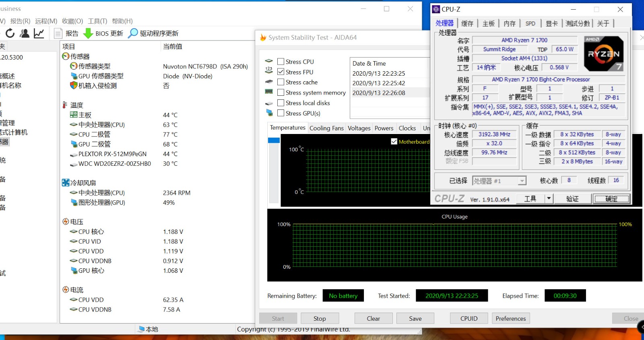644x340 pixels.
Task: Select the GPU 传感器类型 row icon
Action: [74, 76]
